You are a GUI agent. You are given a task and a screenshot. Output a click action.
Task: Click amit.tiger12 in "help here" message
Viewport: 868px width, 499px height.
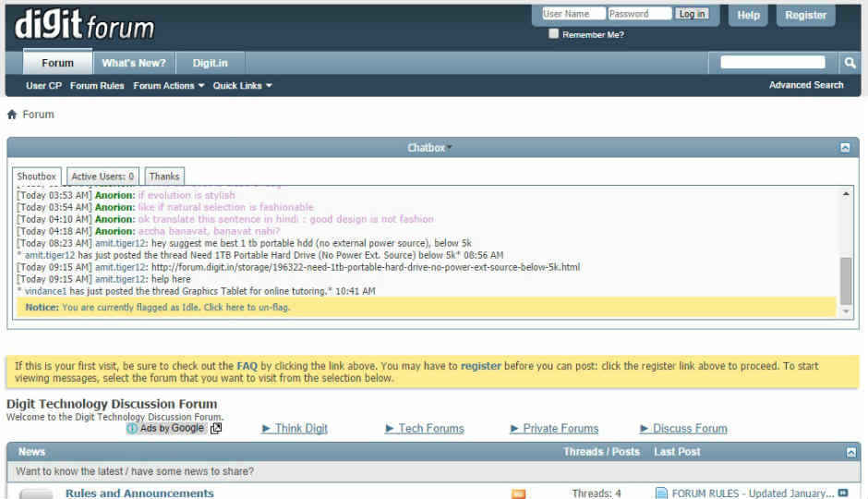pos(120,279)
